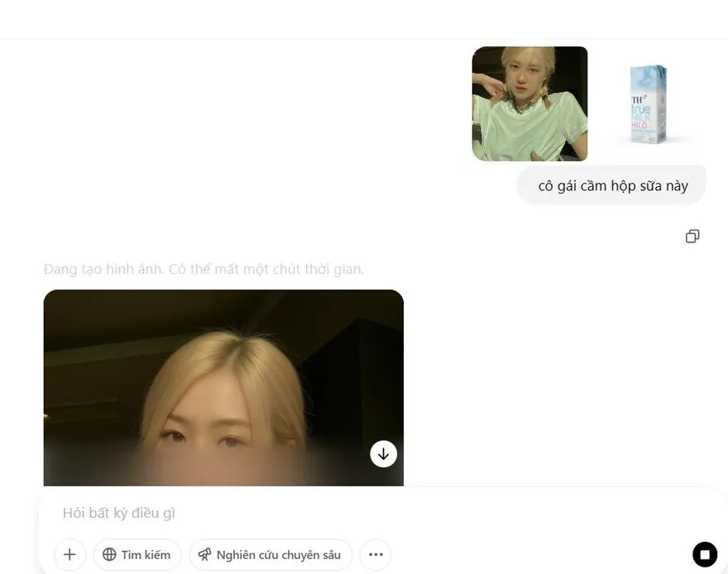
Task: Open the uploaded photo of woman in white shirt
Action: pos(529,103)
